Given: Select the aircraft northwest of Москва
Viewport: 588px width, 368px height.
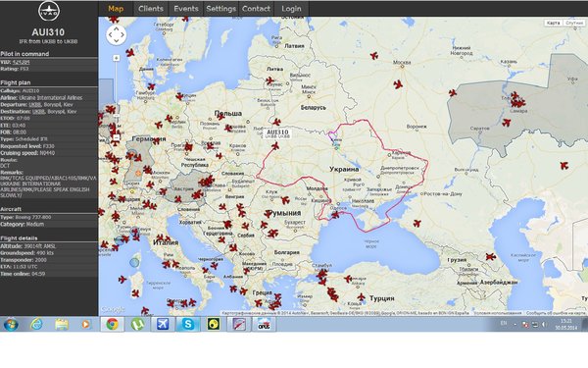Looking at the screenshot, I should click(374, 56).
